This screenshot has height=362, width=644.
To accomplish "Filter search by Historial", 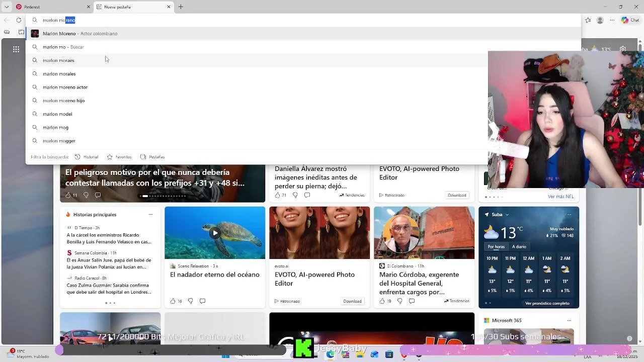I will (87, 157).
